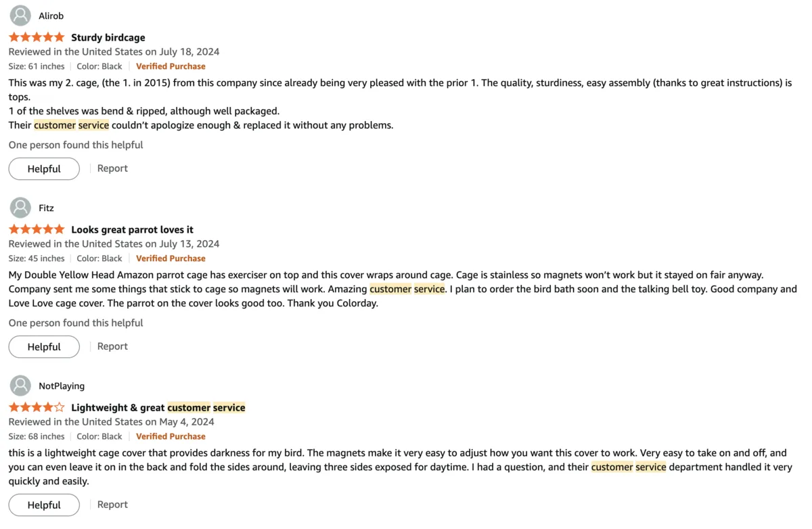812x529 pixels.
Task: Report the Lightweight cage cover review
Action: point(112,504)
